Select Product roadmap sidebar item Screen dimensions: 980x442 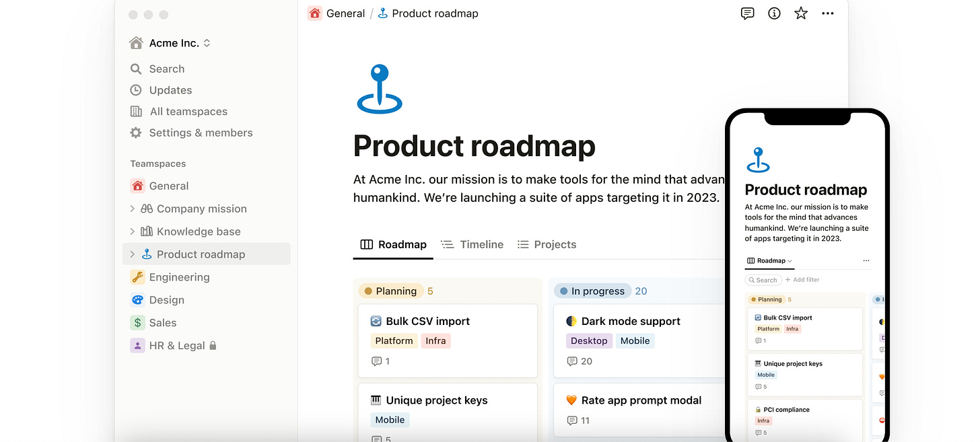coord(206,254)
